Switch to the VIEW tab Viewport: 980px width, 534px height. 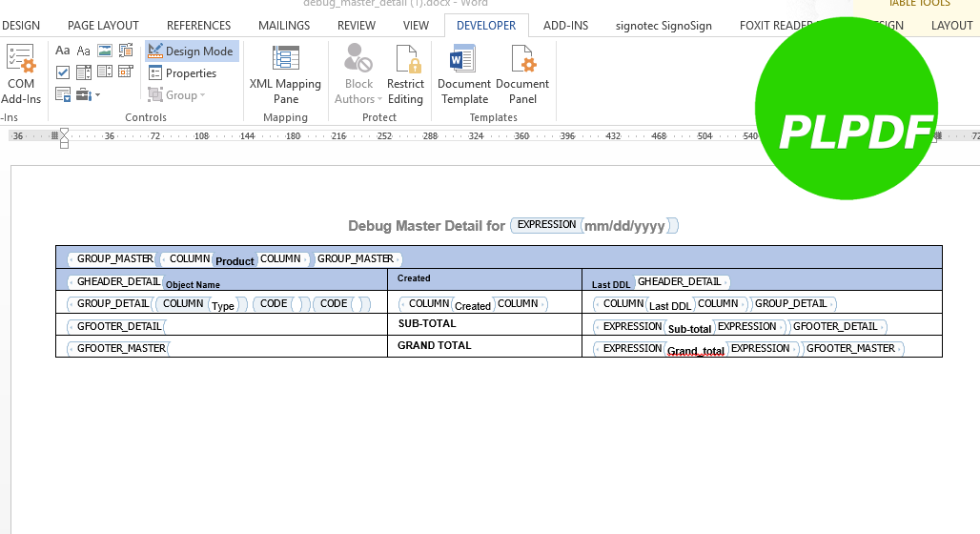(x=416, y=26)
